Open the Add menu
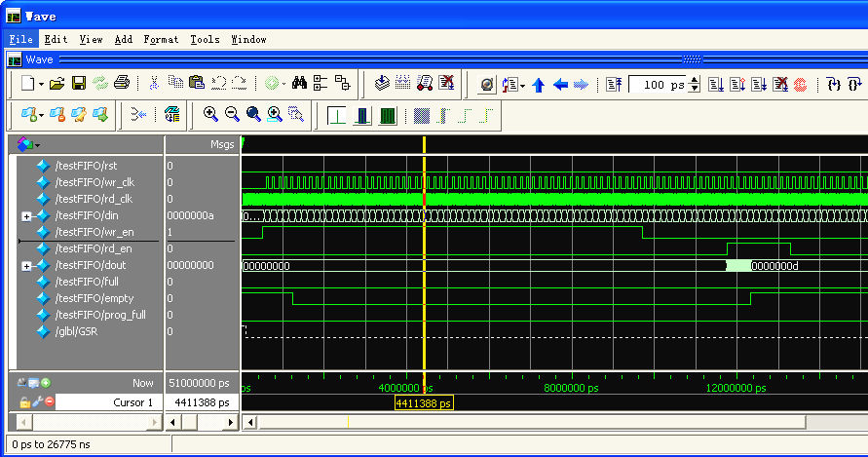Viewport: 868px width, 457px height. 123,39
